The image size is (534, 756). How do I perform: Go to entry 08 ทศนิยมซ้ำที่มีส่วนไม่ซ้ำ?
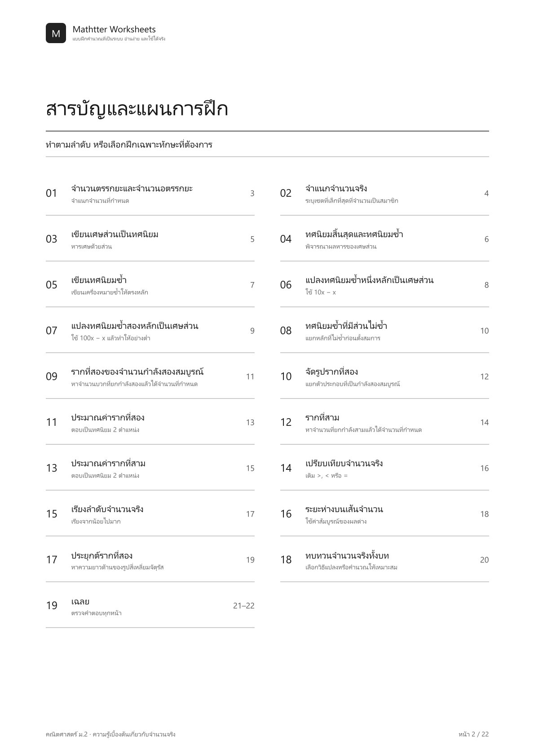pos(384,331)
